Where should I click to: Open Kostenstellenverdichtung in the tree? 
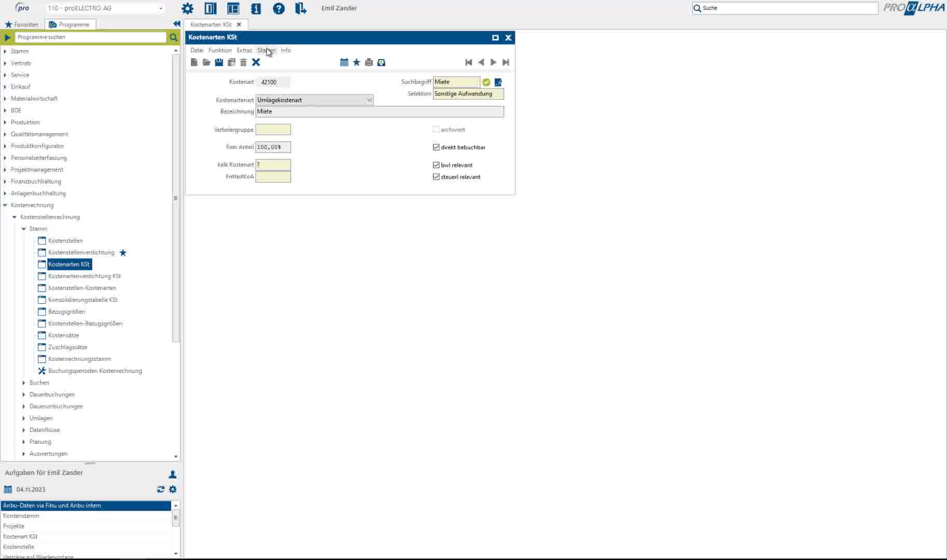click(x=81, y=253)
